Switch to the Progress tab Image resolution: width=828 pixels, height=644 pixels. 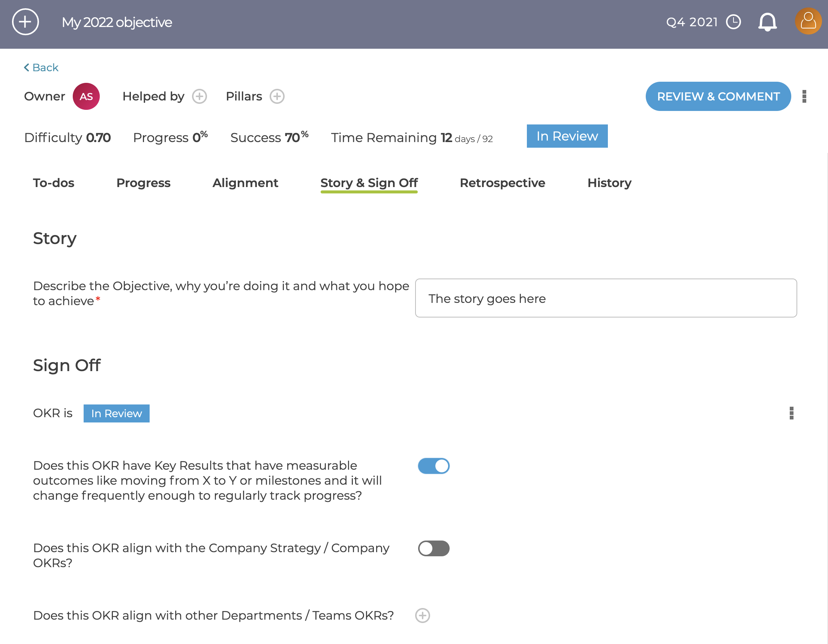(x=143, y=183)
